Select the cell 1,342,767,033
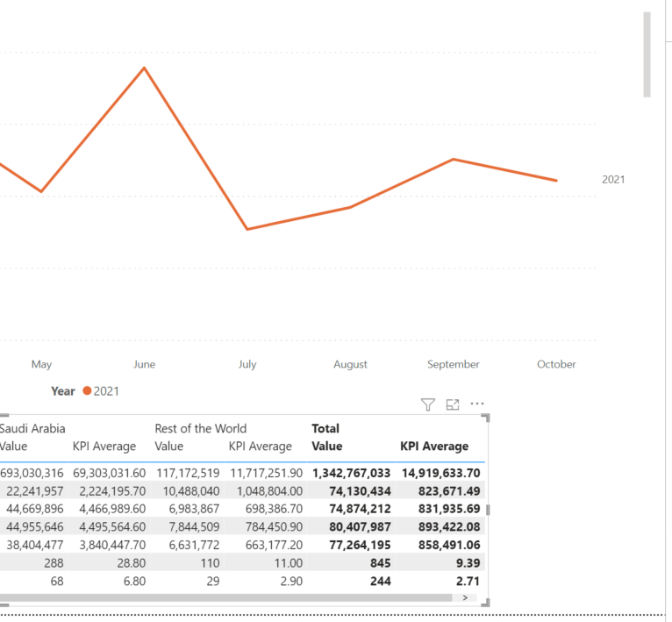Viewport: 672px width, 622px height. click(352, 473)
